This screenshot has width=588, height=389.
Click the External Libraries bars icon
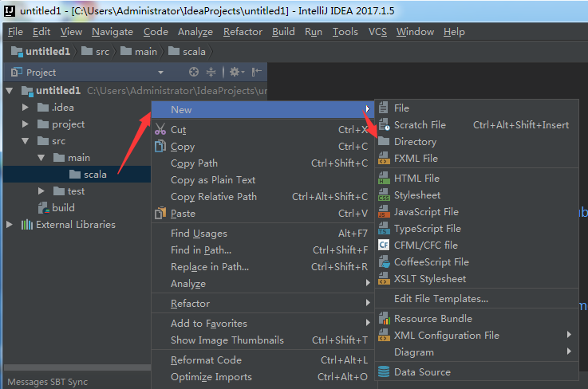[26, 225]
